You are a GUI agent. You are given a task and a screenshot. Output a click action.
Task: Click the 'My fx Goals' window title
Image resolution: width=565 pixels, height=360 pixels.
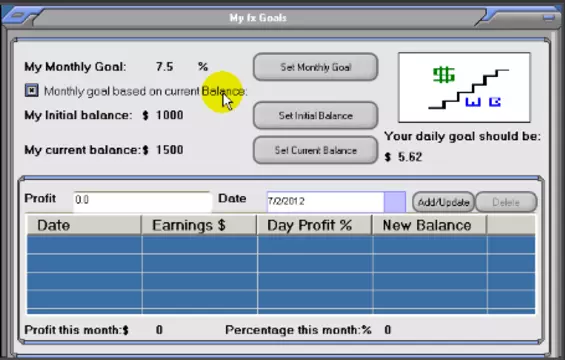point(258,18)
